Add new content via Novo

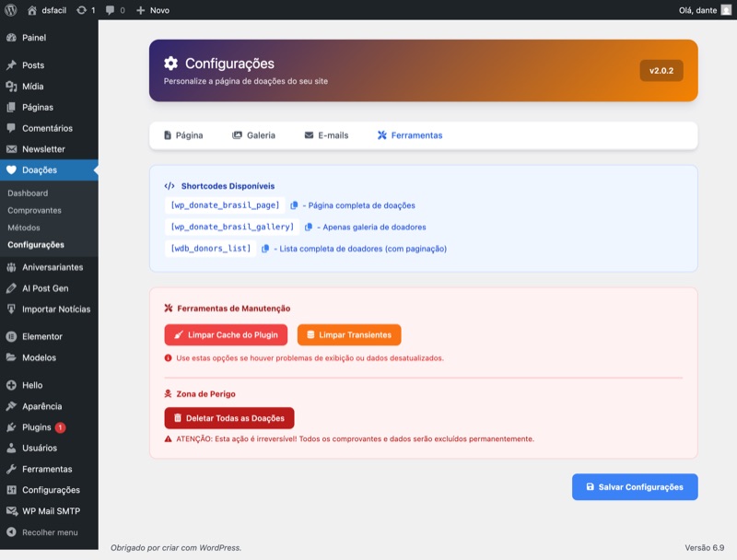[152, 10]
